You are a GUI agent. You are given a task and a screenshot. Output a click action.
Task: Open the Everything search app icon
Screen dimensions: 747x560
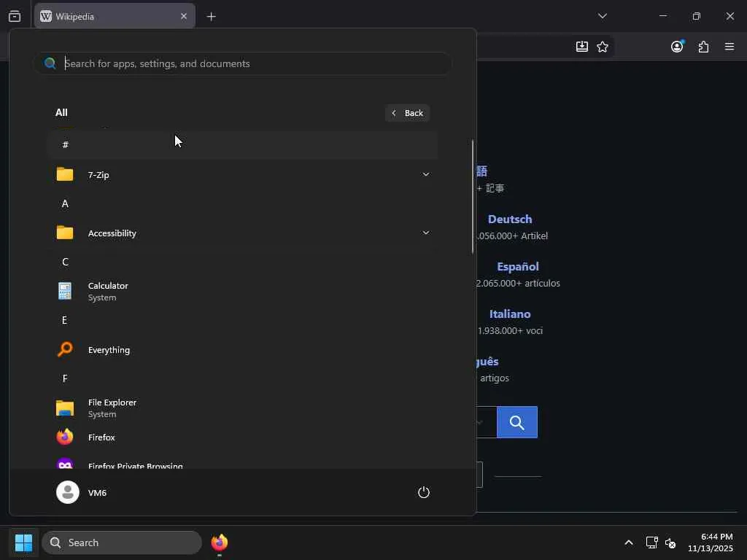(x=65, y=349)
